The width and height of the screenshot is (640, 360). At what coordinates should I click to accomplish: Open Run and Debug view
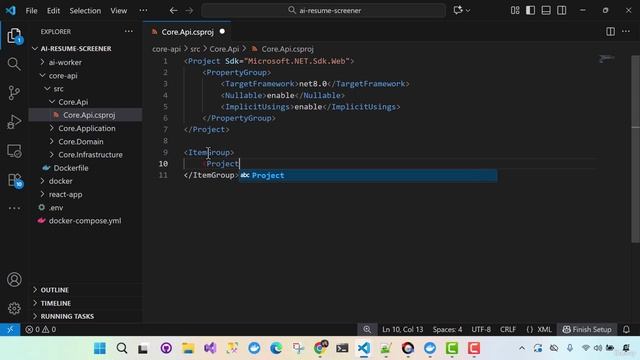(x=14, y=122)
